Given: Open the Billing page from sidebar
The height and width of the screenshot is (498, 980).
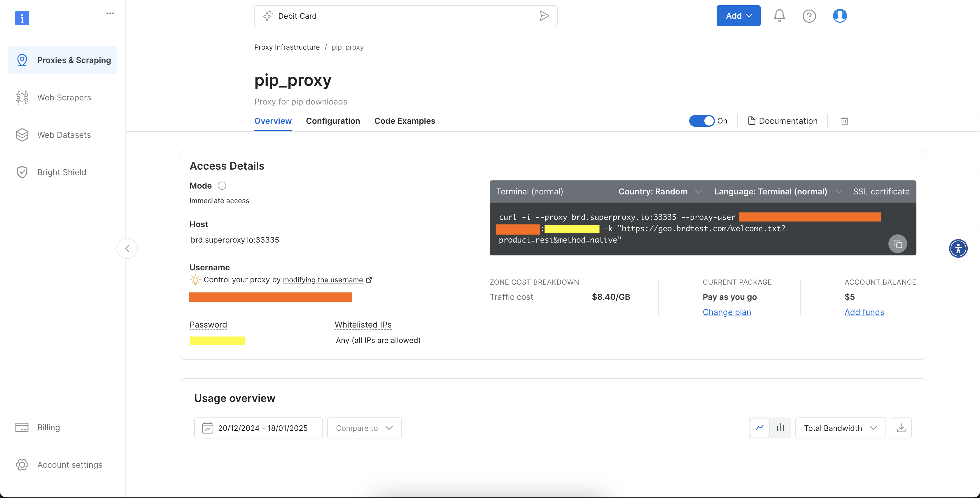Looking at the screenshot, I should pyautogui.click(x=49, y=427).
